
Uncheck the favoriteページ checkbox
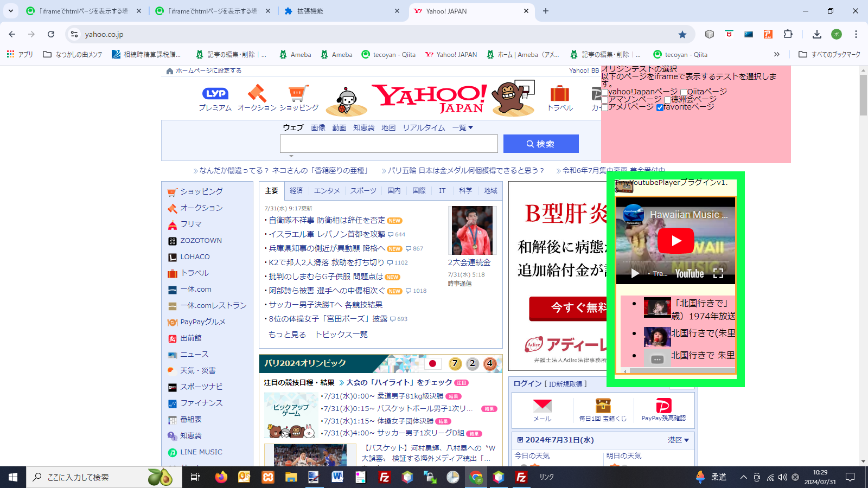tap(660, 107)
